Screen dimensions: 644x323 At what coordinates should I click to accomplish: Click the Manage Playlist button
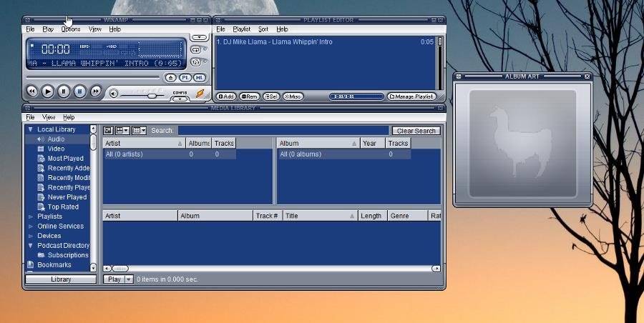click(411, 96)
